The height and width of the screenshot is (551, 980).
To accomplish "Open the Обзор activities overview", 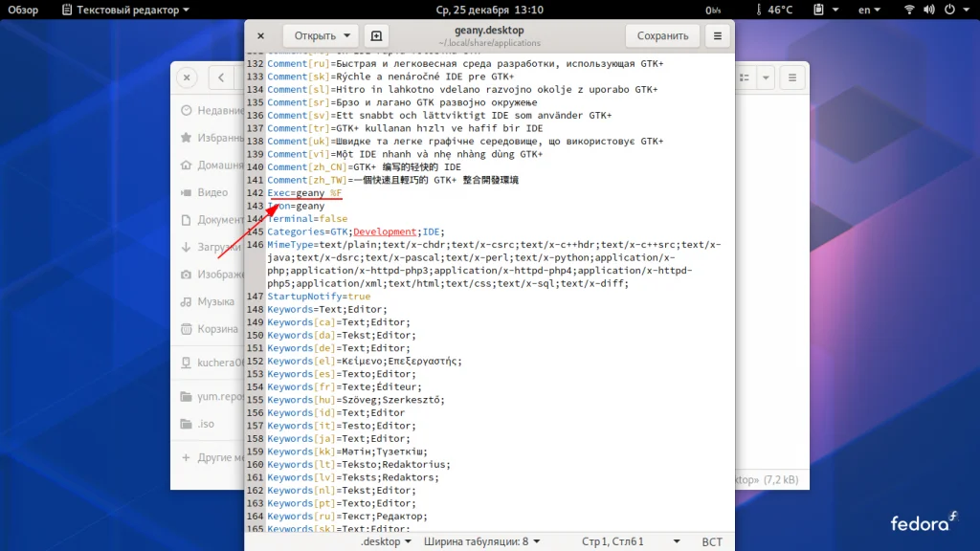I will [x=23, y=10].
